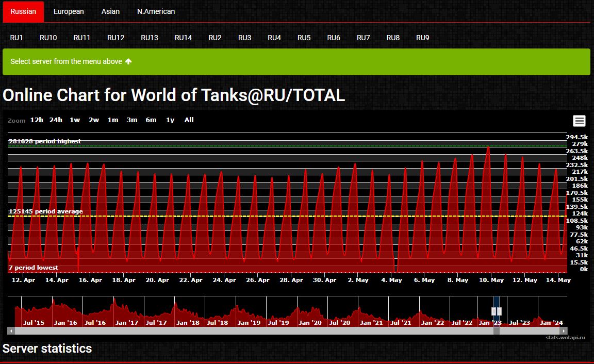The image size is (594, 364).
Task: Show All data in chart zoom
Action: point(189,120)
